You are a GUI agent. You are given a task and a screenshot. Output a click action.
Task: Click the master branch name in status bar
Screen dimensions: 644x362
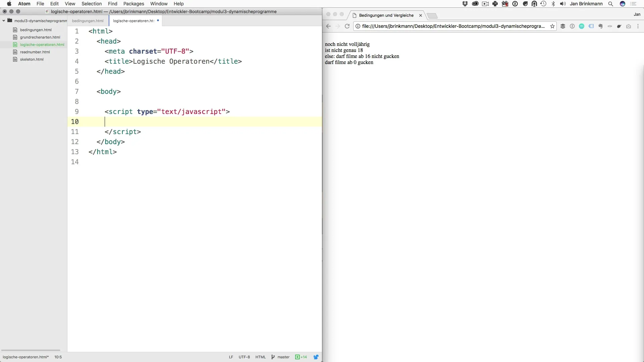[x=283, y=357]
